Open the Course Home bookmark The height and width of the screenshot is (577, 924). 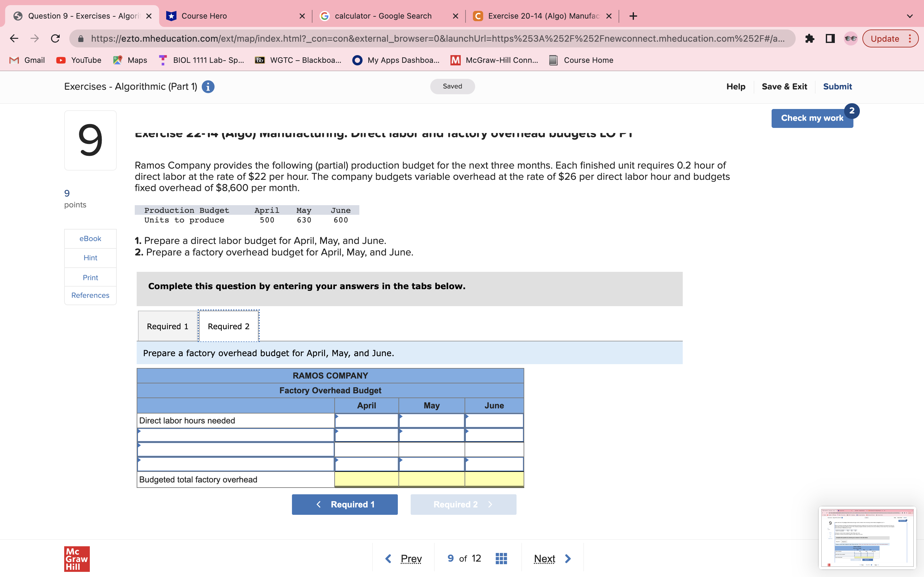[580, 60]
